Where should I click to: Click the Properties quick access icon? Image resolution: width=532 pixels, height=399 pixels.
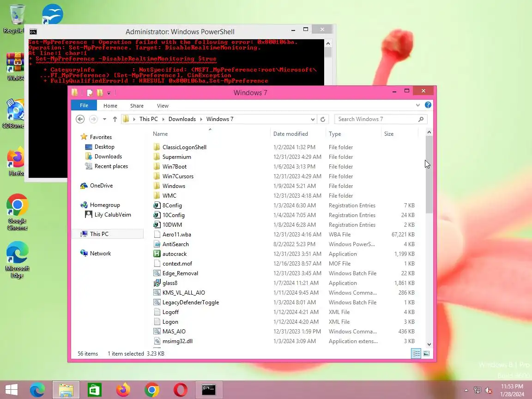click(90, 93)
